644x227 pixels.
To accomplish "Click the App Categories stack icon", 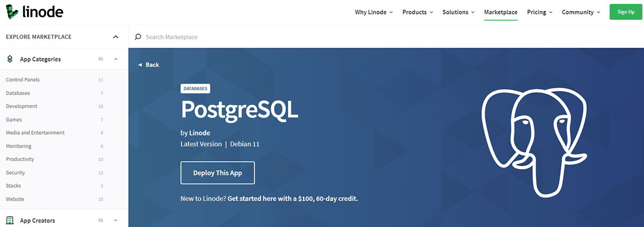I will [x=10, y=59].
